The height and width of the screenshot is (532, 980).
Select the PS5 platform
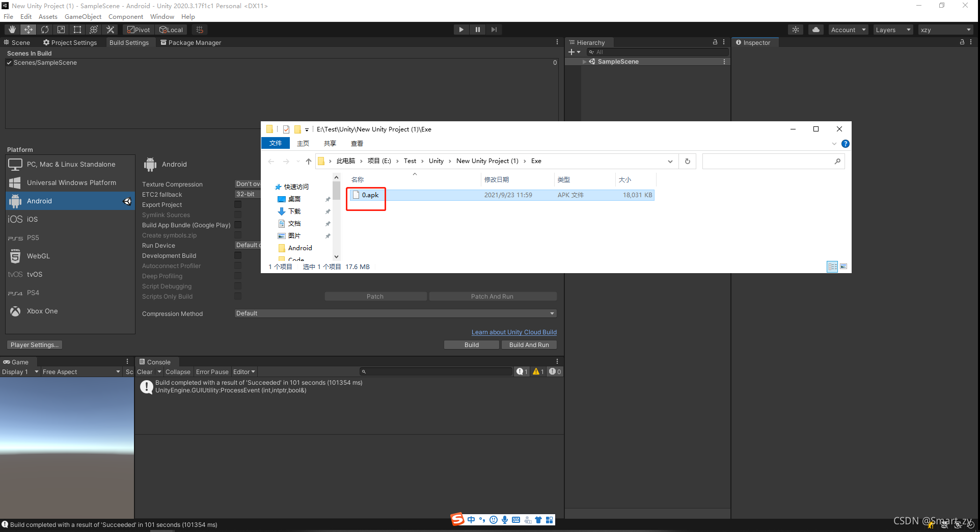pyautogui.click(x=70, y=237)
